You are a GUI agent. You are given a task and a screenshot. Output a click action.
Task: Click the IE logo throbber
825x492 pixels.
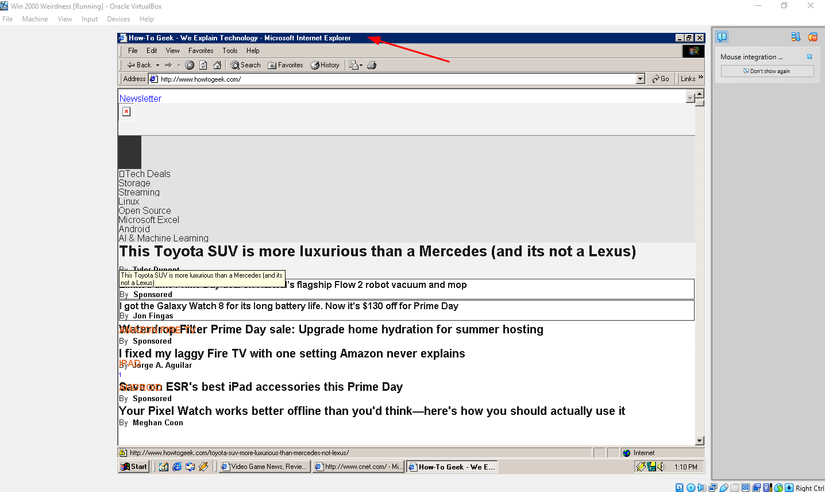pos(693,51)
